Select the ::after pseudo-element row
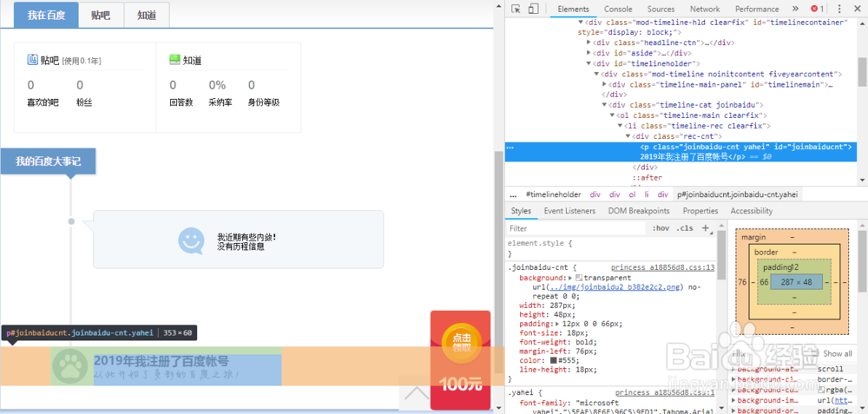The height and width of the screenshot is (414, 868). (648, 178)
